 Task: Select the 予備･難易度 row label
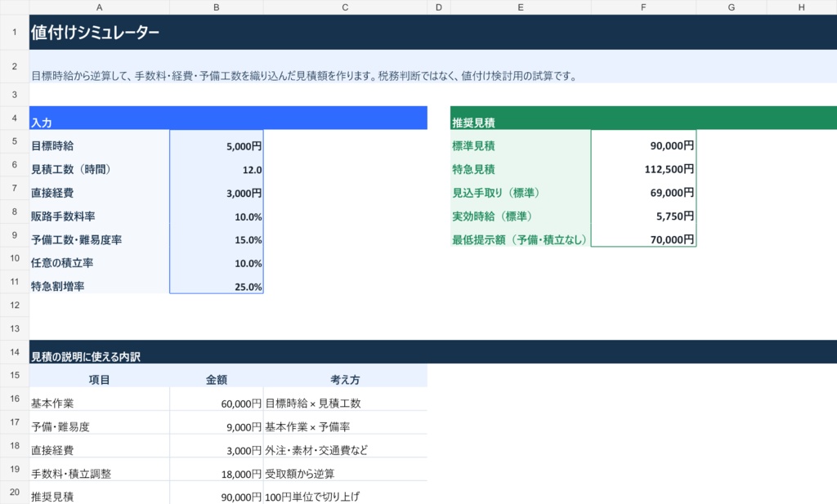pos(99,422)
